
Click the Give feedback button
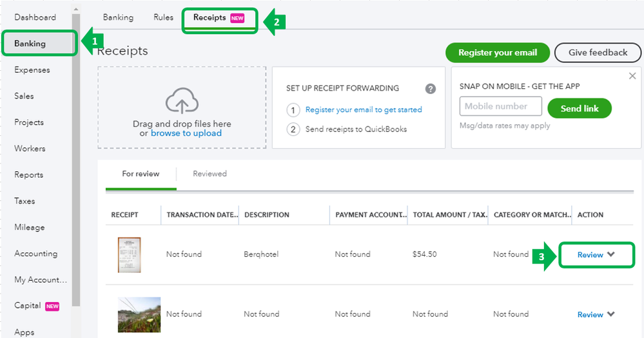[x=598, y=53]
